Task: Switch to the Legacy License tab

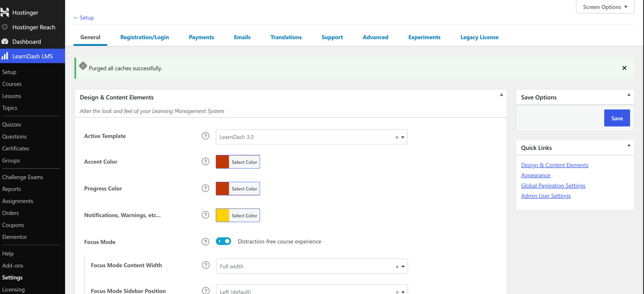Action: point(479,37)
